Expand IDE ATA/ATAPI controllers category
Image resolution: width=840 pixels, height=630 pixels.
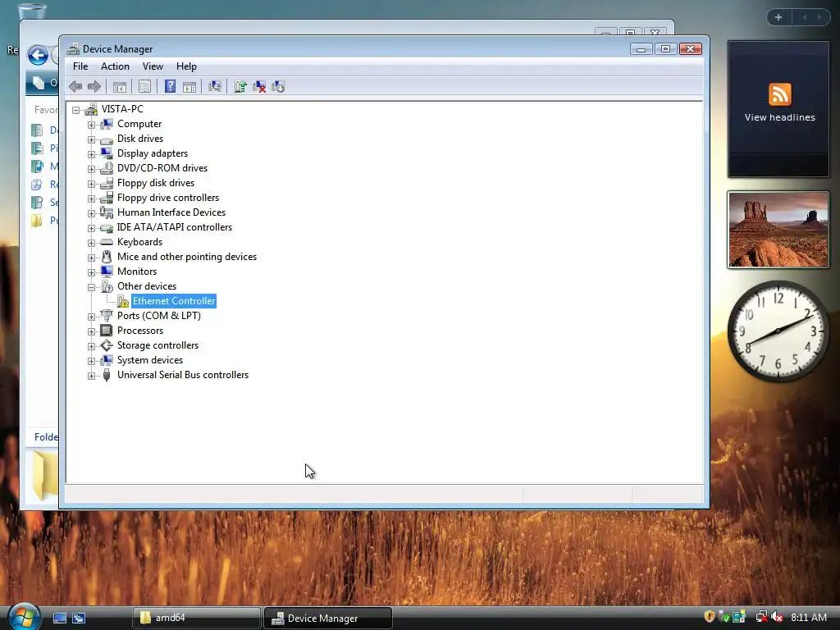[x=92, y=228]
